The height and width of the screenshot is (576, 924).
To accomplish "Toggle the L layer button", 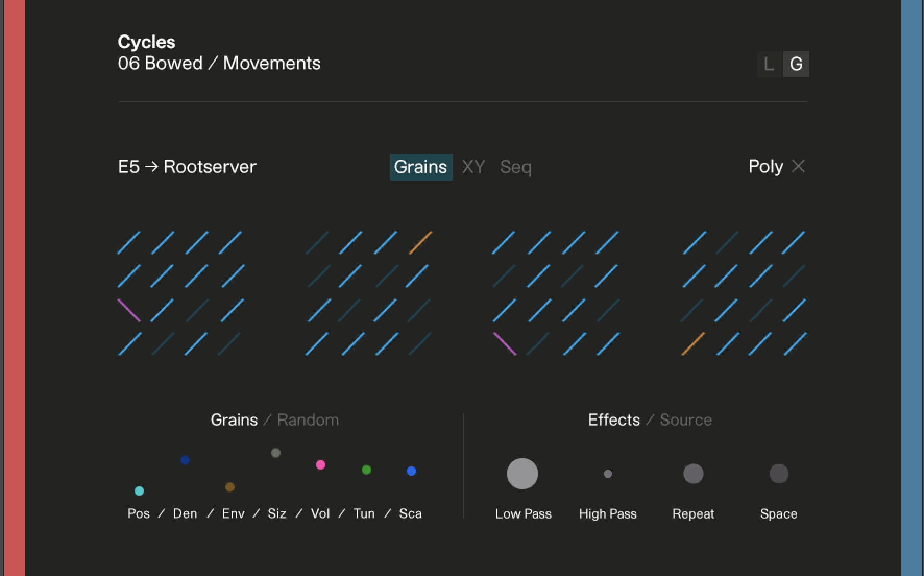I will coord(769,64).
